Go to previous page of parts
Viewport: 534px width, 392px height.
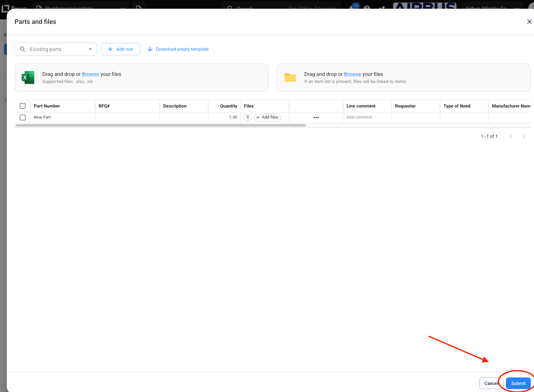[x=511, y=136]
